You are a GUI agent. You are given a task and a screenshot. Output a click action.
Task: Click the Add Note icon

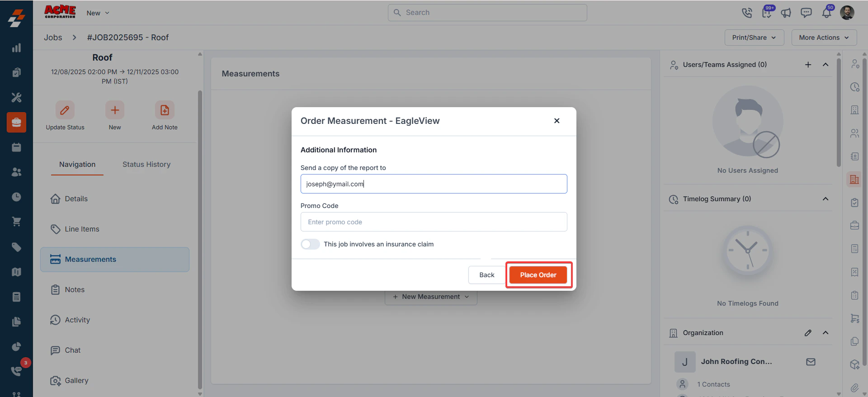165,110
